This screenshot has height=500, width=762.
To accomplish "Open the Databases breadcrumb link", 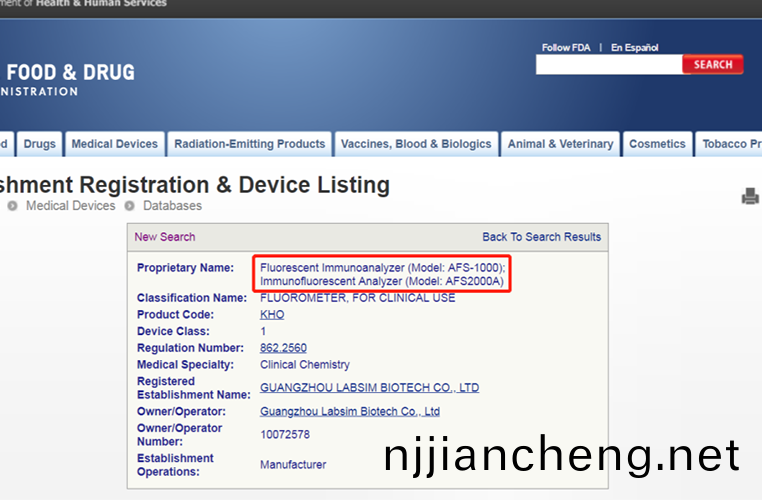I will tap(172, 206).
